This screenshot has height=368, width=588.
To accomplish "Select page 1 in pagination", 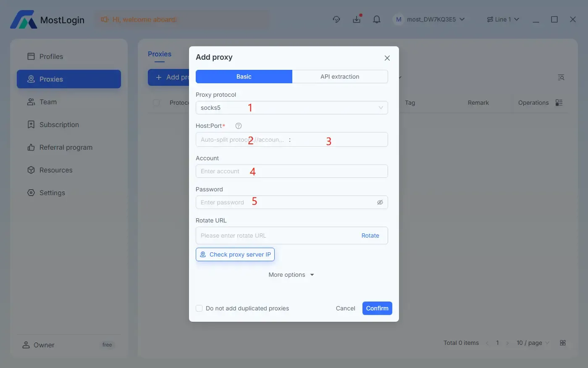I will click(x=497, y=343).
